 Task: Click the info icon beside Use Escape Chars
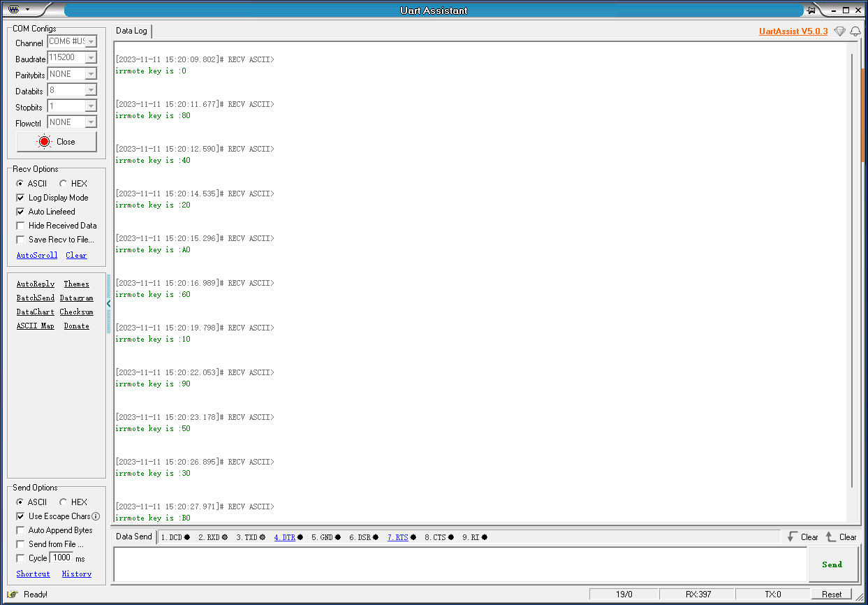click(x=96, y=516)
